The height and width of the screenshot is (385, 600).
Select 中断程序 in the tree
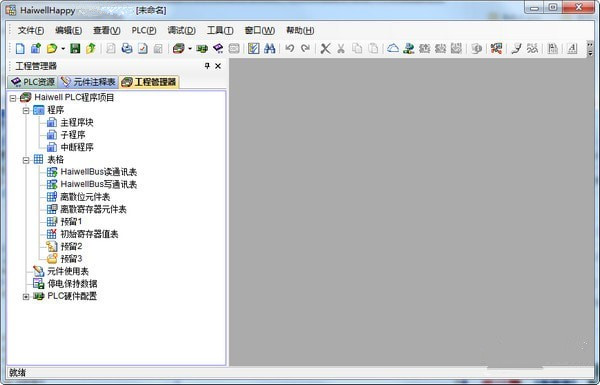[77, 147]
